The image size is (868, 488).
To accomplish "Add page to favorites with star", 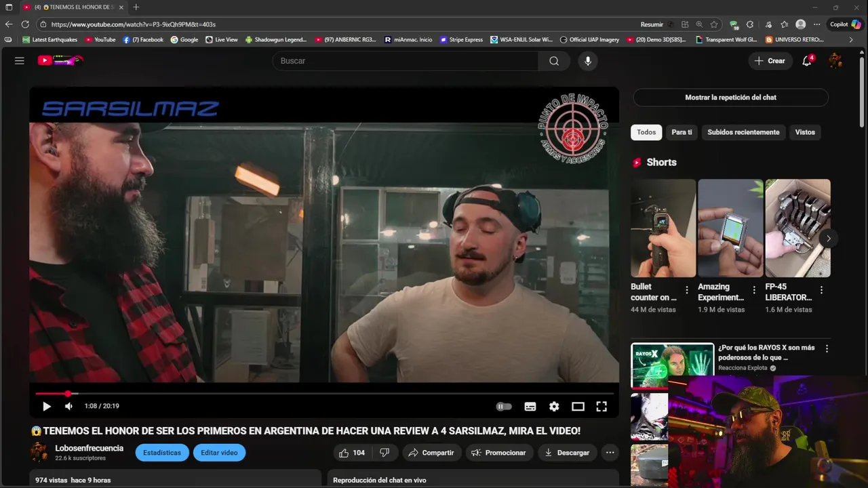I will click(714, 24).
